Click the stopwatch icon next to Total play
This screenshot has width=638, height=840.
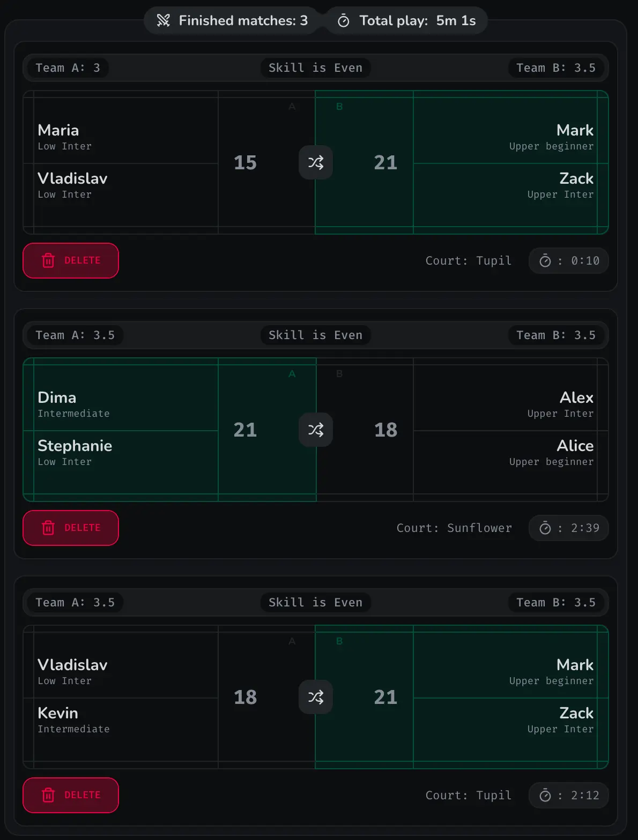click(x=344, y=20)
